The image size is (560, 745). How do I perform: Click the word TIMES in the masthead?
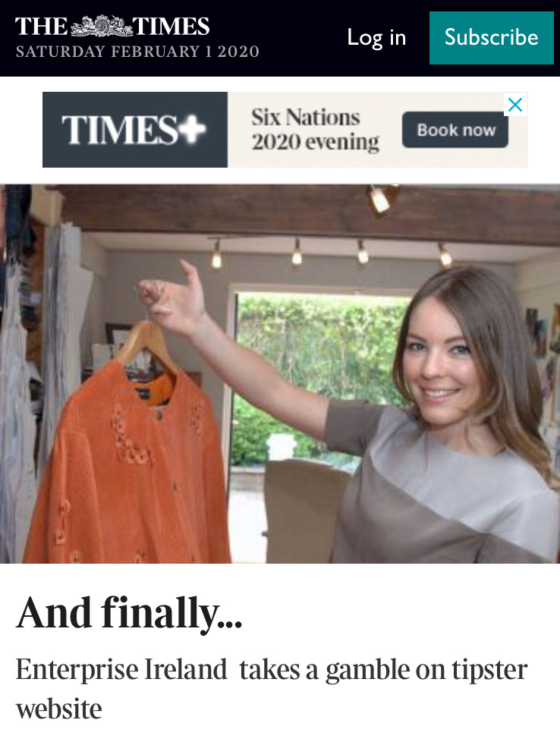171,26
